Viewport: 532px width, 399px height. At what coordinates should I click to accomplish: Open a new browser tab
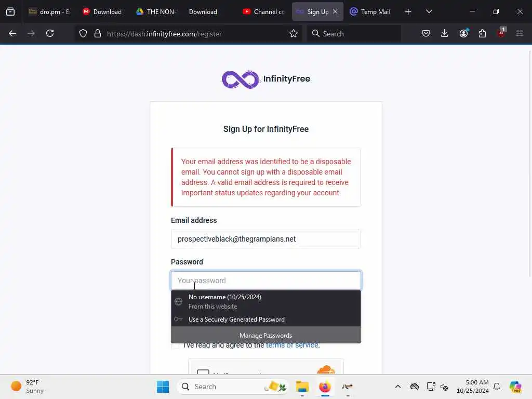pos(408,12)
